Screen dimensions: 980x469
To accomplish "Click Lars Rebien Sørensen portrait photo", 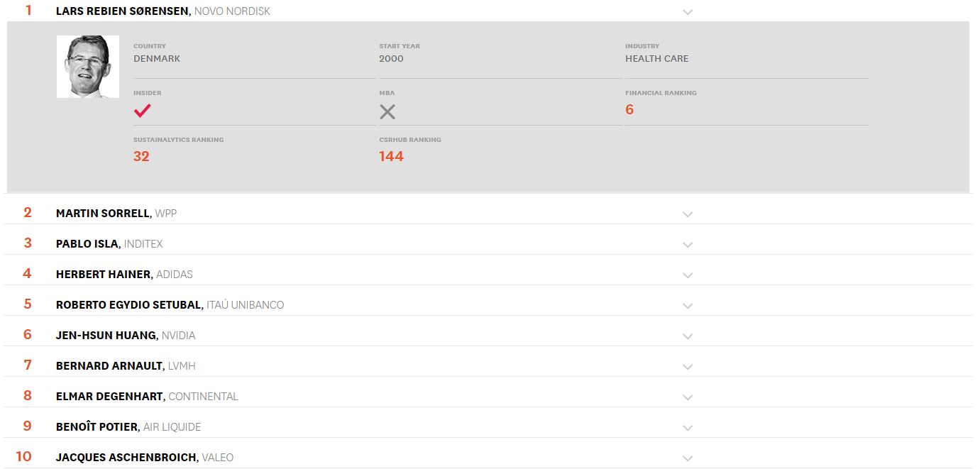I will [88, 67].
